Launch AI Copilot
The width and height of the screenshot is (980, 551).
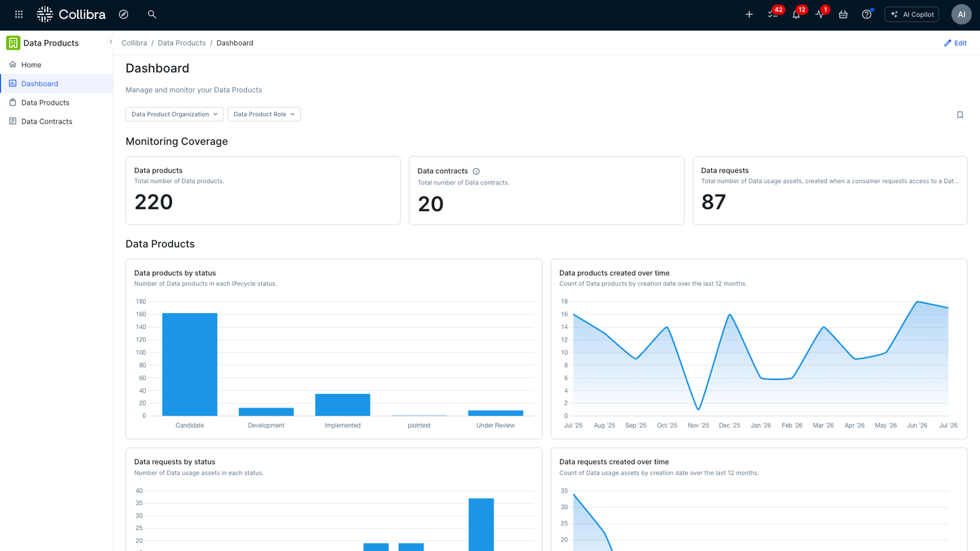click(912, 14)
